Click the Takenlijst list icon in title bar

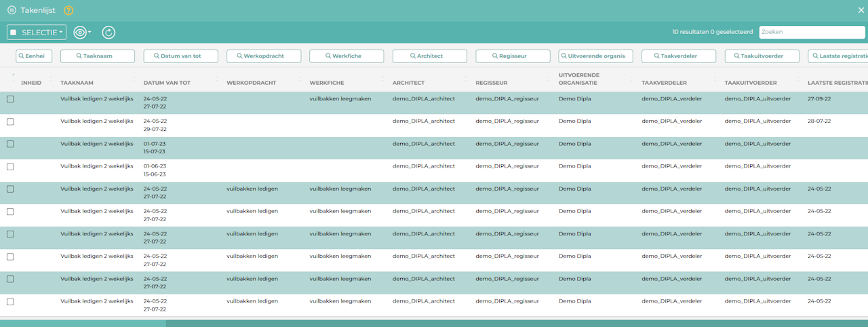[x=12, y=11]
